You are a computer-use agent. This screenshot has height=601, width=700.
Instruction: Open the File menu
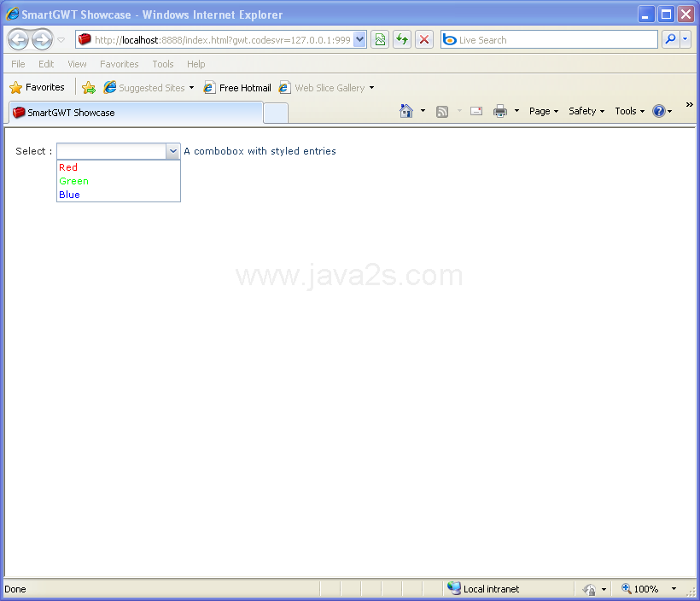[18, 64]
